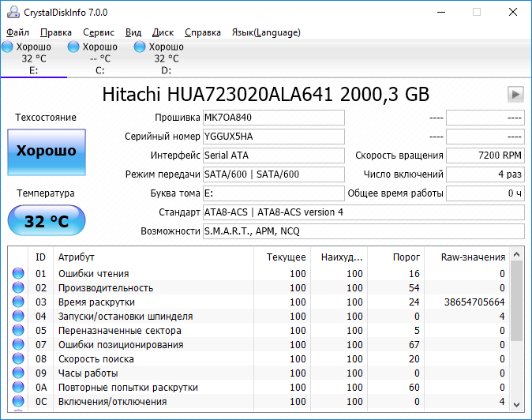Click the status icon for attribute 0A
Screen dimensions: 532x420
coord(18,387)
